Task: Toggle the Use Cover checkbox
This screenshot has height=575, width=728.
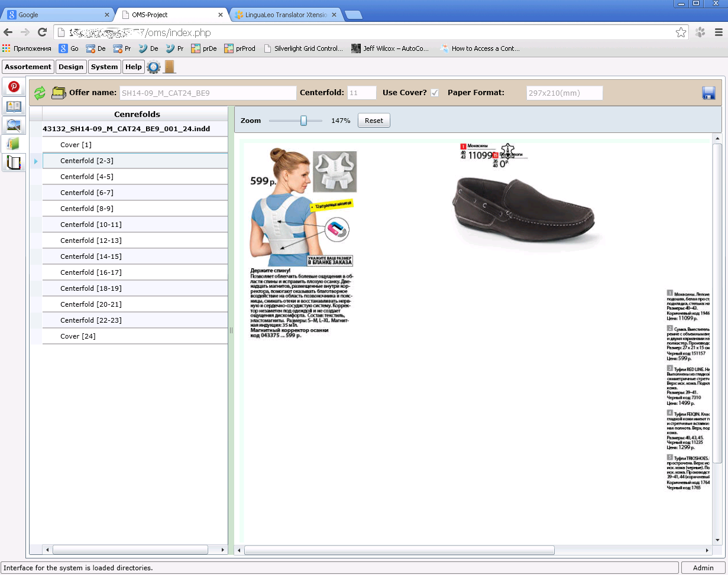Action: [x=435, y=93]
